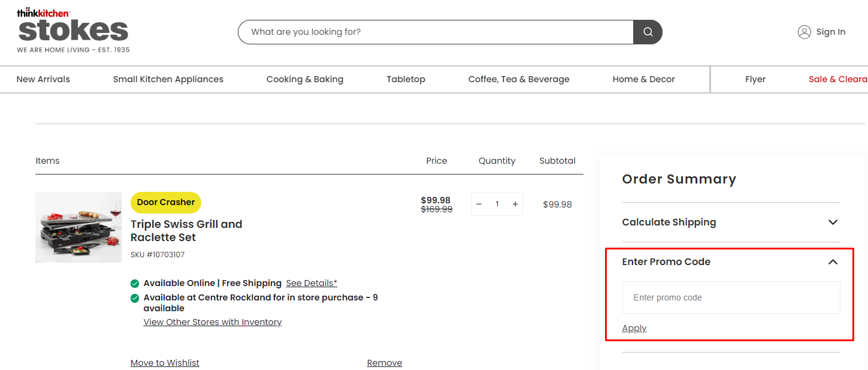This screenshot has width=868, height=370.
Task: Open Small Kitchen Appliances menu
Action: (x=168, y=79)
